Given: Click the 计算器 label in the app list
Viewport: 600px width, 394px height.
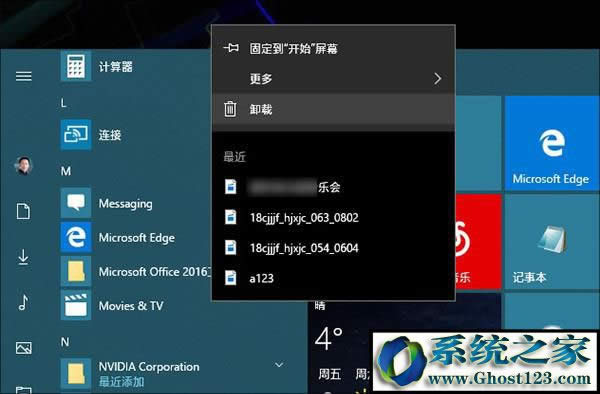Looking at the screenshot, I should (x=116, y=67).
